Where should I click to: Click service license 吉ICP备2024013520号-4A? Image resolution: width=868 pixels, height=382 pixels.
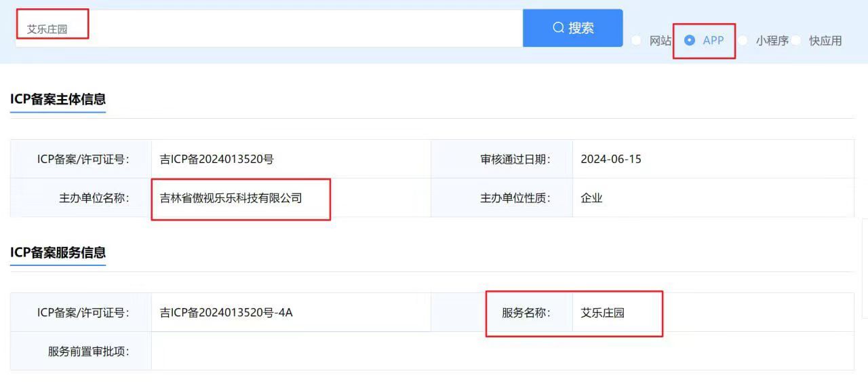(226, 313)
